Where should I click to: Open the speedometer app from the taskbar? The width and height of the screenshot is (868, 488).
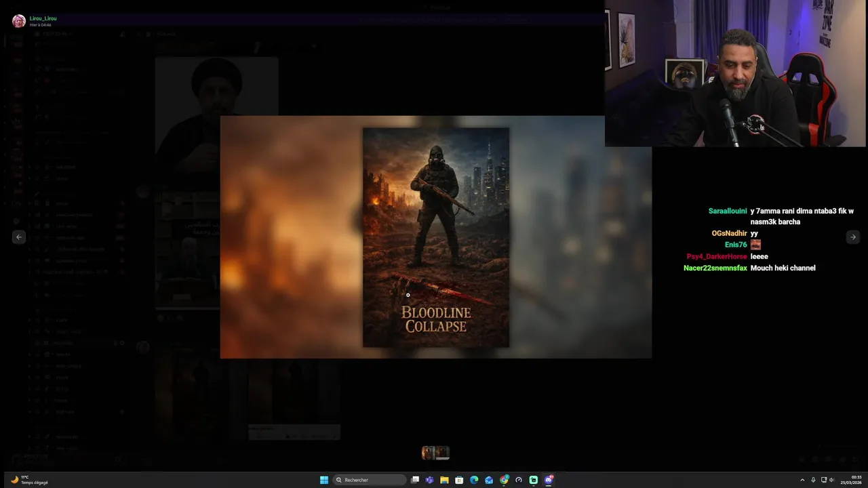[x=519, y=480]
